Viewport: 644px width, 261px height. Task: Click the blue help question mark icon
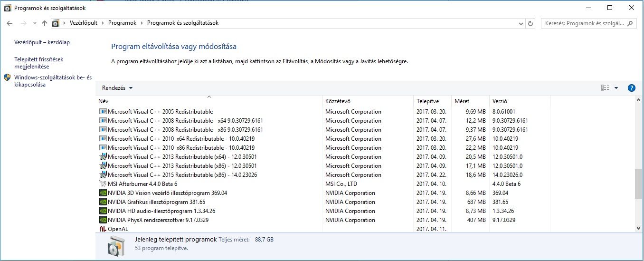click(631, 88)
